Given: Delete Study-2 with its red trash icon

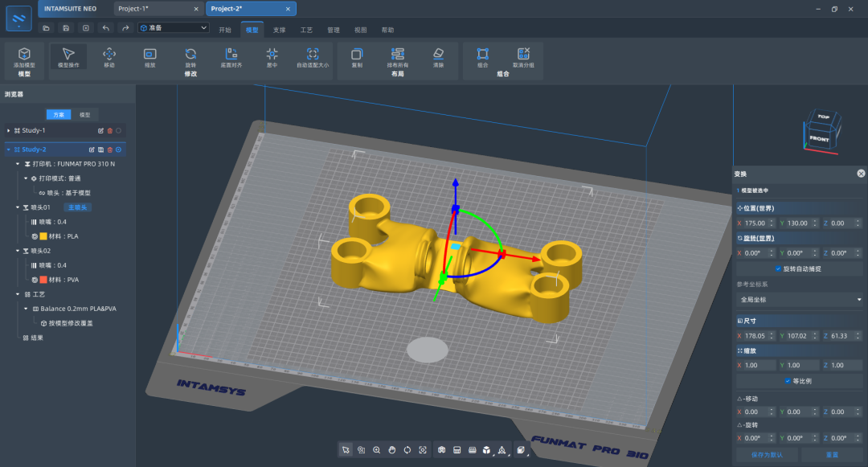Looking at the screenshot, I should click(x=109, y=150).
